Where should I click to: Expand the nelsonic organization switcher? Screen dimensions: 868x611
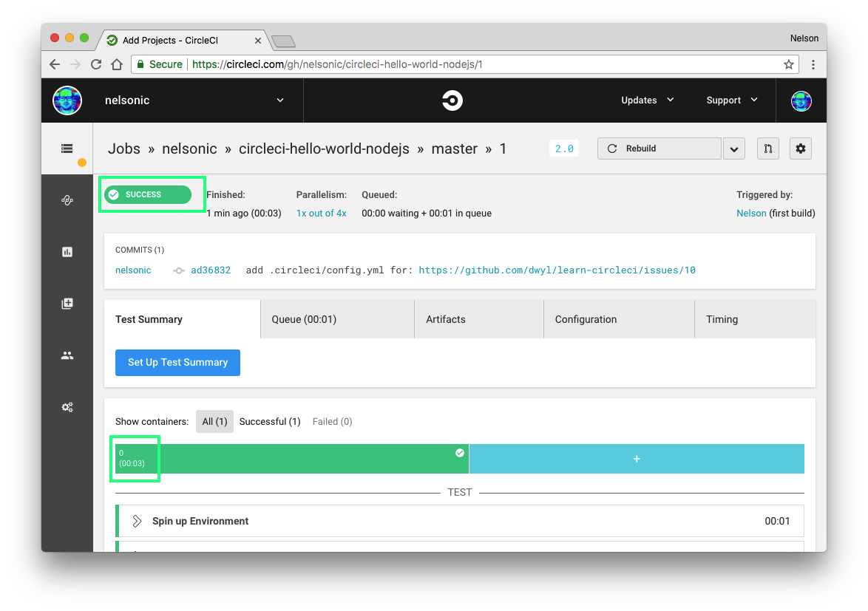pos(280,100)
